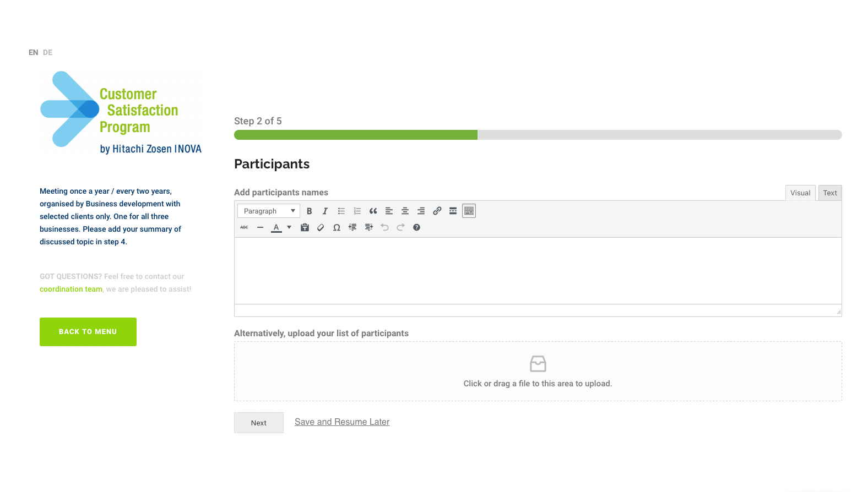Click the insert link icon
This screenshot has height=492, width=868.
[x=437, y=211]
